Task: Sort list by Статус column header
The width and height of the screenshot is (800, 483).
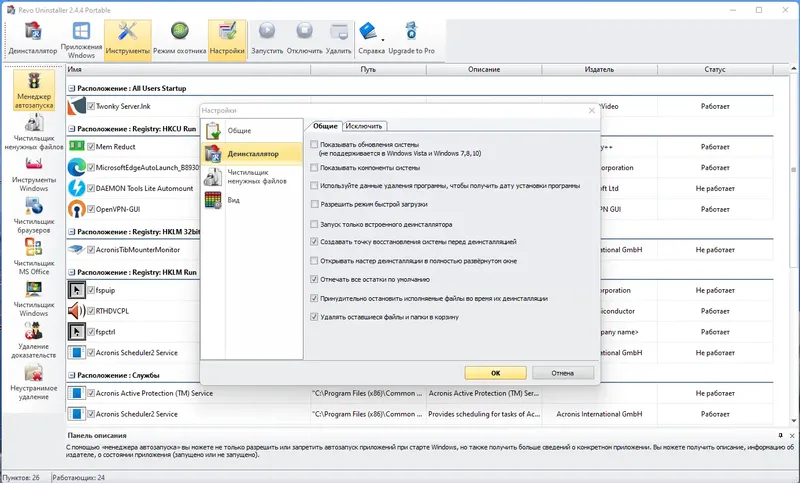Action: (x=715, y=69)
